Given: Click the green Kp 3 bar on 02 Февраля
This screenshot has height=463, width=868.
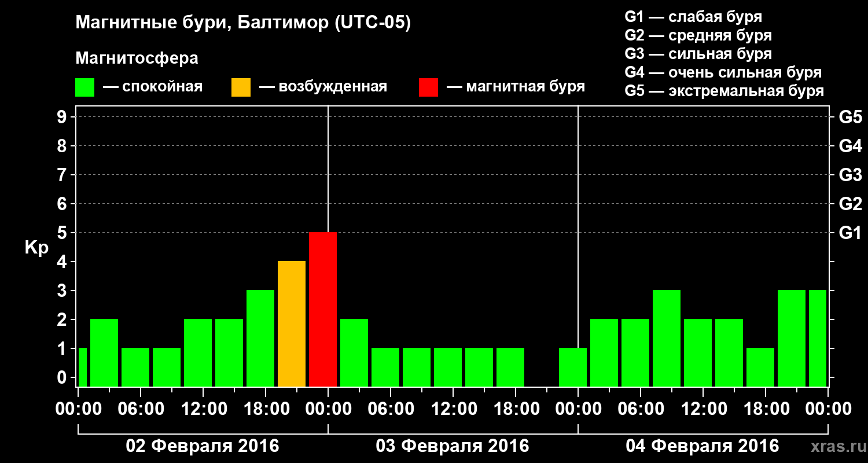Looking at the screenshot, I should coord(260,339).
